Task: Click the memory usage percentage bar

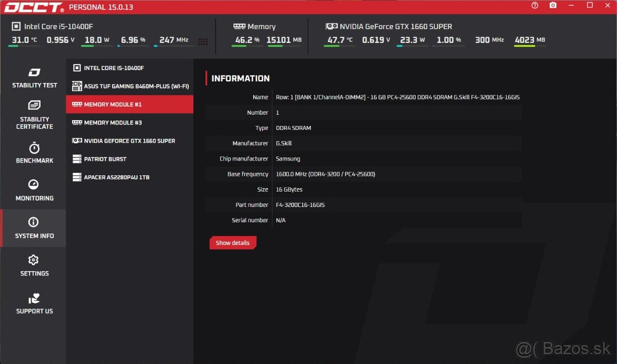Action: coord(245,46)
